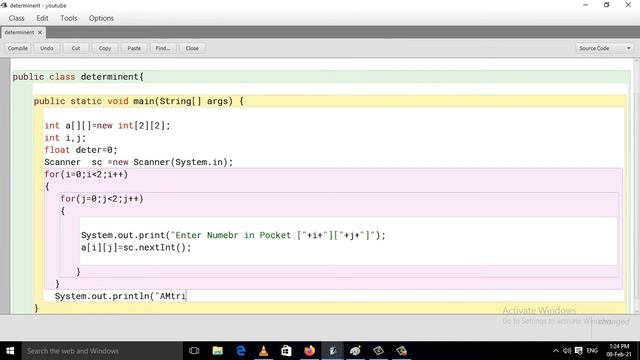Click the ENG language indicator
640x360 pixels.
pyautogui.click(x=592, y=351)
